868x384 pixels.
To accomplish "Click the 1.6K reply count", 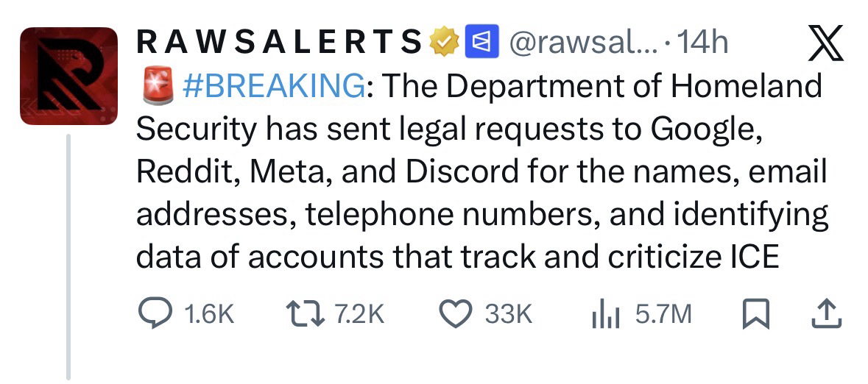I will [208, 315].
